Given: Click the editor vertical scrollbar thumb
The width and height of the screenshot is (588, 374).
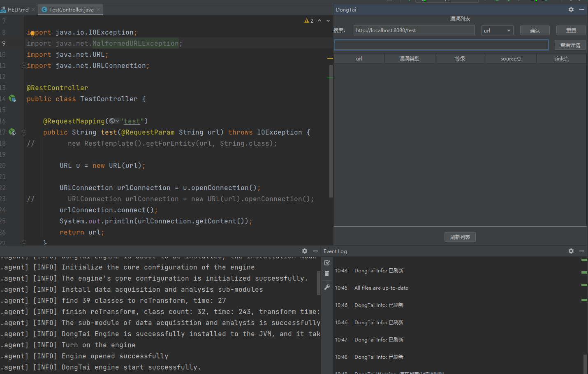Looking at the screenshot, I should [331, 132].
